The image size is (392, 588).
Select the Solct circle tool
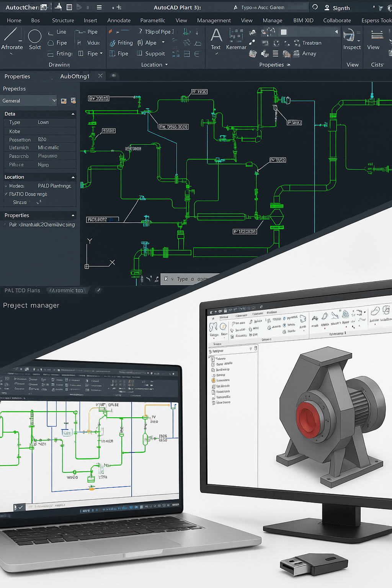pos(35,37)
